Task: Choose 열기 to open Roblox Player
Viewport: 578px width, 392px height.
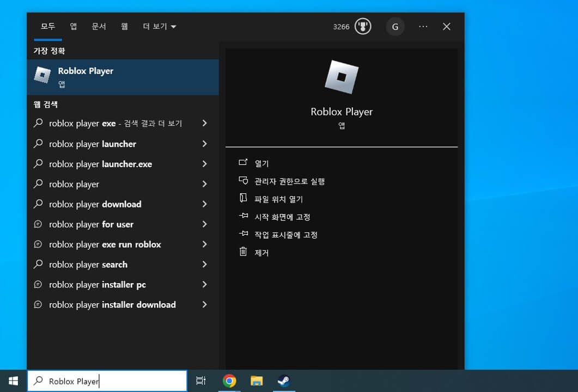Action: point(261,163)
